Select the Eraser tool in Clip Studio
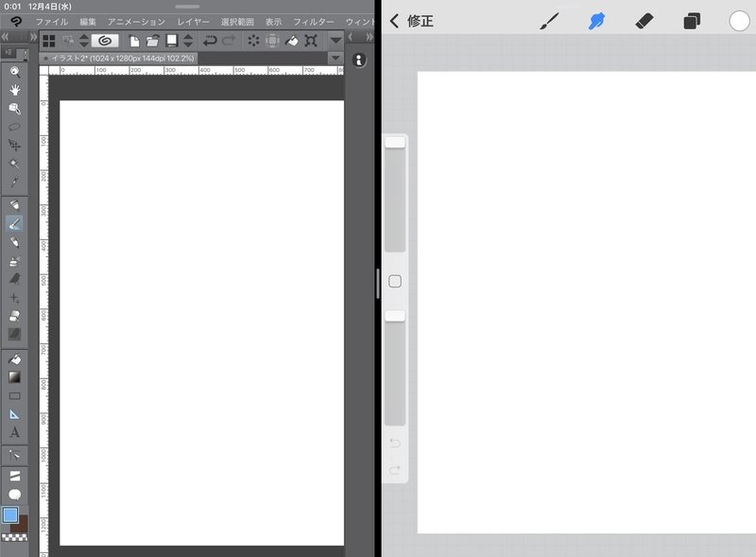 coord(14,316)
